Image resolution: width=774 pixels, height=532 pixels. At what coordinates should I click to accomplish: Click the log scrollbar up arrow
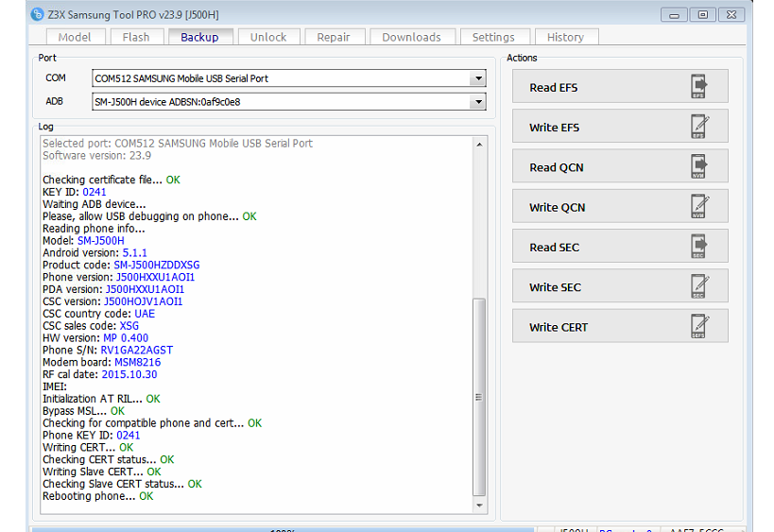point(479,145)
